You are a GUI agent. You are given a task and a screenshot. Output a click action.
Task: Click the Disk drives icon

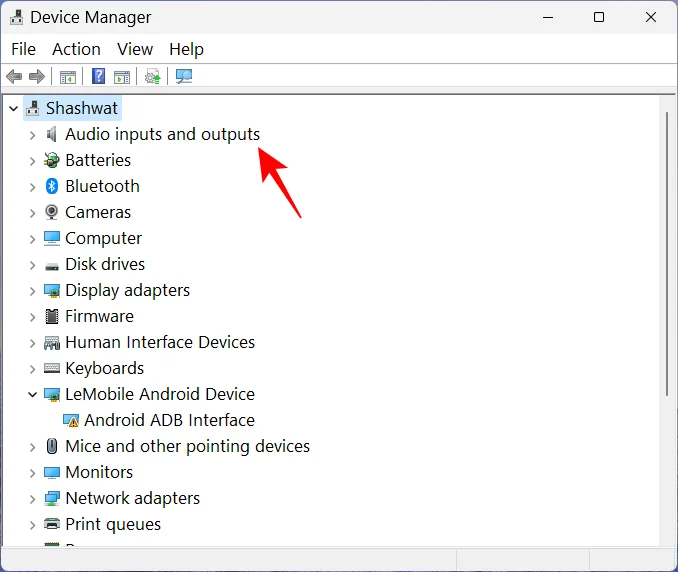(52, 266)
